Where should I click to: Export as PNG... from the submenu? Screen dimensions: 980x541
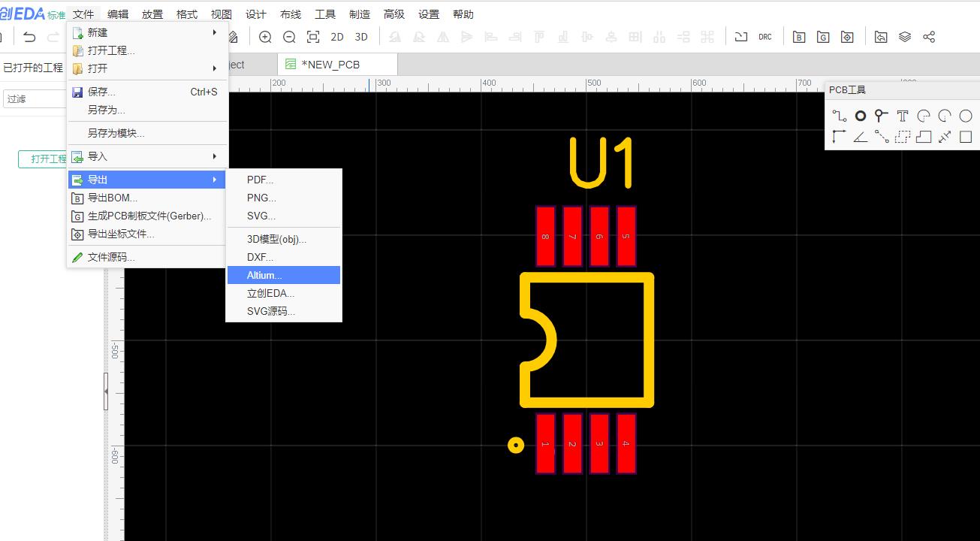point(284,198)
